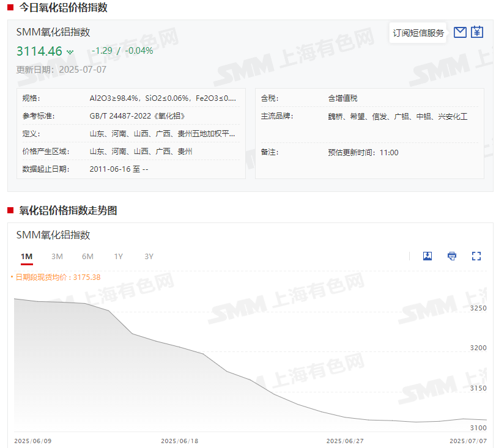
Task: Click the 3114.46 index price value
Action: point(39,51)
